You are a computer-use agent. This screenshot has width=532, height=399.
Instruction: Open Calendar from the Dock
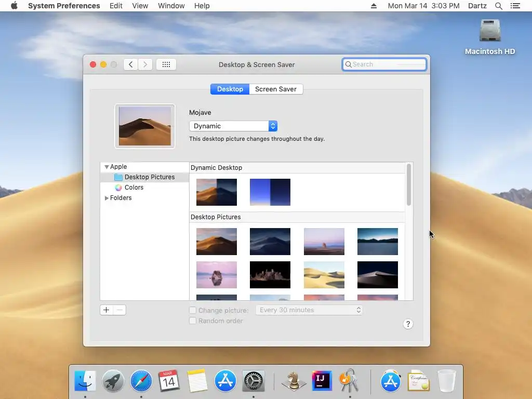click(169, 381)
